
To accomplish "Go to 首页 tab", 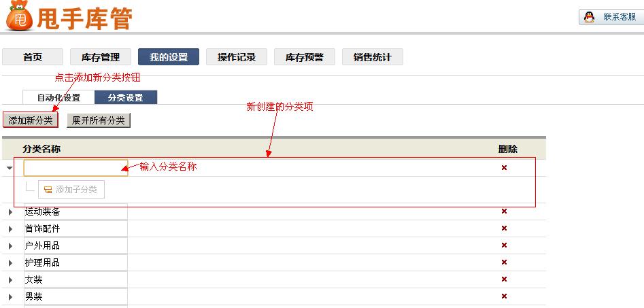I will coord(33,57).
